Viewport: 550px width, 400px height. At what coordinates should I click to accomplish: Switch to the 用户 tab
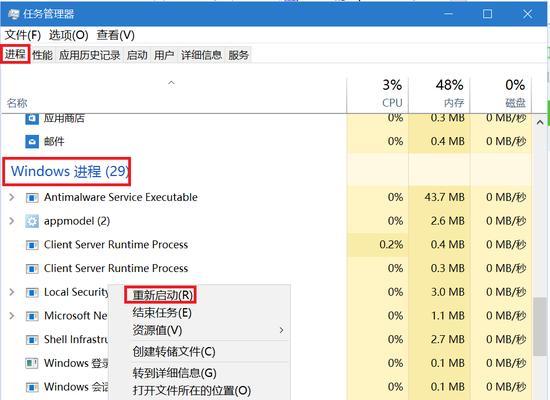164,55
